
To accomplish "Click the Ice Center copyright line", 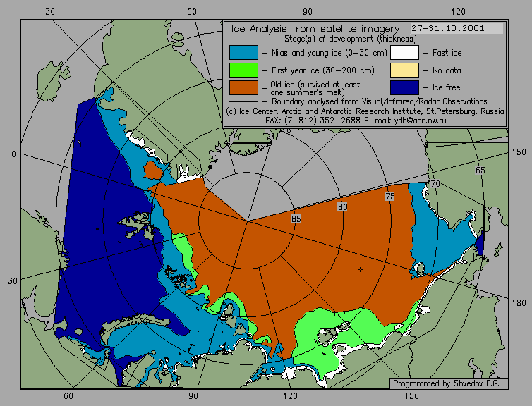I will [x=365, y=111].
